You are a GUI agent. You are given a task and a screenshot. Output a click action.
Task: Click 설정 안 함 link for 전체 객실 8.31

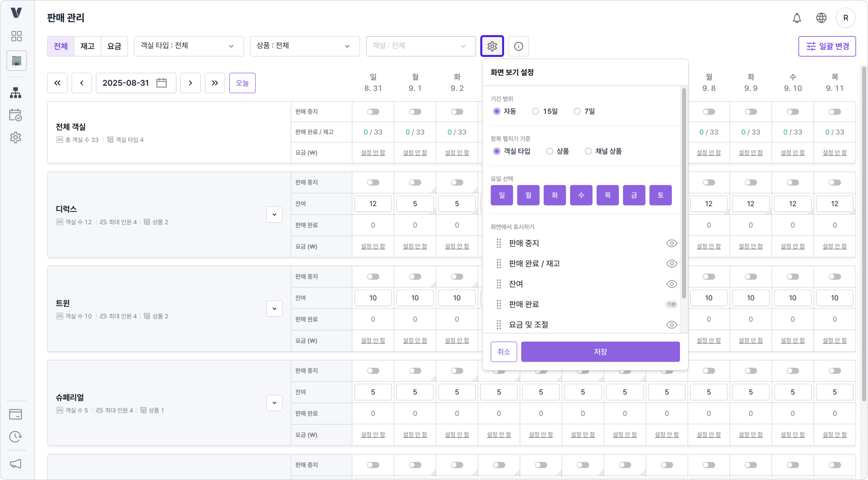pos(373,153)
